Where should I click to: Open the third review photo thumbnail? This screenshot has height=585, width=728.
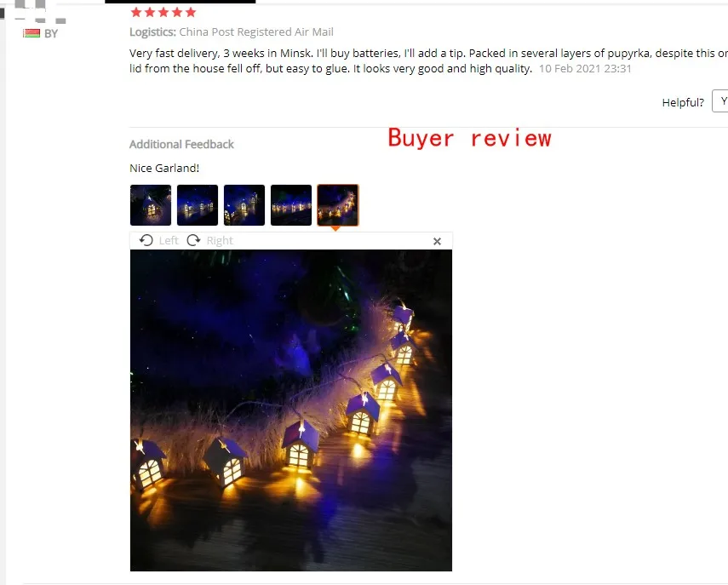tap(244, 205)
